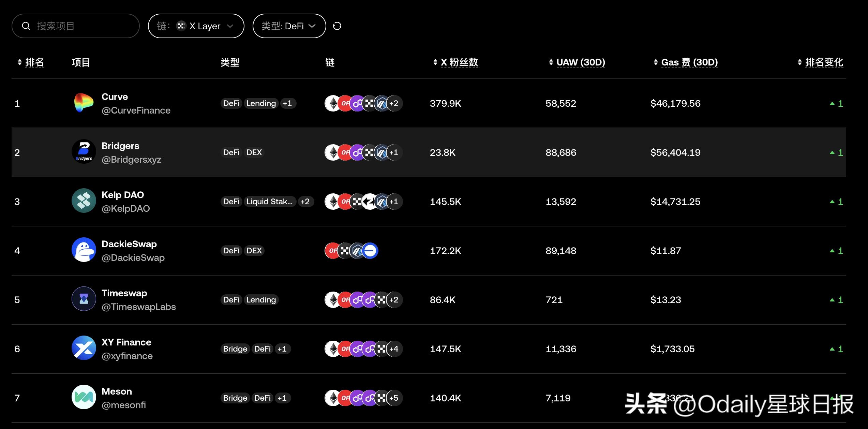
Task: Click the Timeswap hourglass logo
Action: [x=84, y=299]
